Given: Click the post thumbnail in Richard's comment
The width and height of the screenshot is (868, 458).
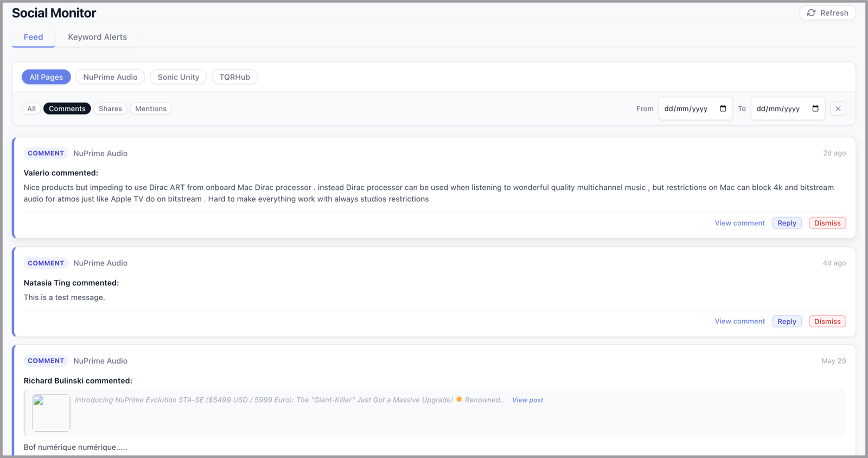Looking at the screenshot, I should [52, 413].
